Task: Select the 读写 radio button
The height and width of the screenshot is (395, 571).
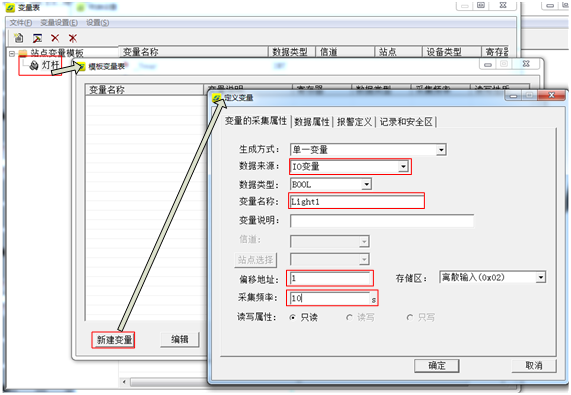Action: click(x=349, y=317)
